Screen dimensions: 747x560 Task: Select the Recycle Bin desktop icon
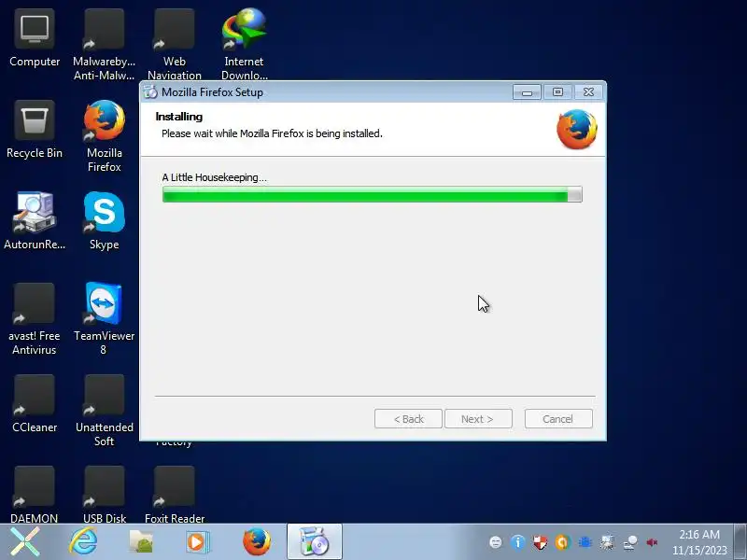tap(35, 130)
